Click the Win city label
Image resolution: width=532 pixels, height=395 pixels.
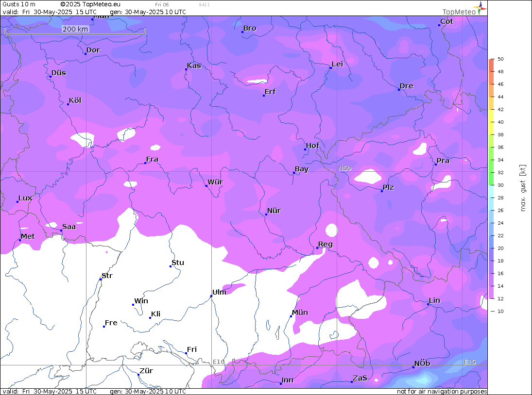click(x=141, y=301)
